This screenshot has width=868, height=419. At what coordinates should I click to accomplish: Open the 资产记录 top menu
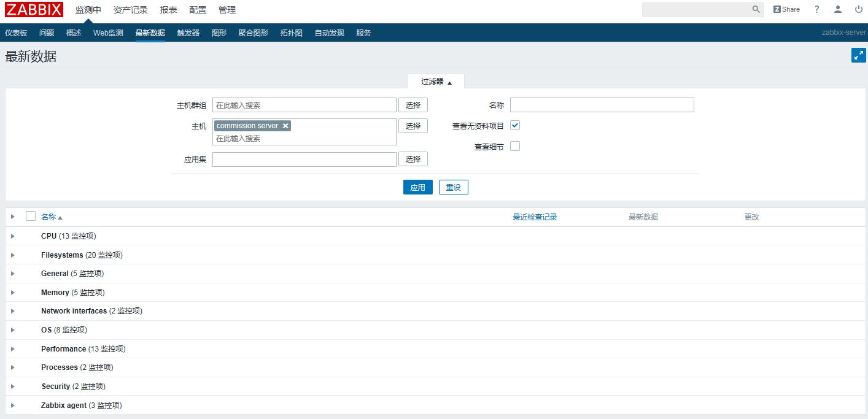(131, 10)
